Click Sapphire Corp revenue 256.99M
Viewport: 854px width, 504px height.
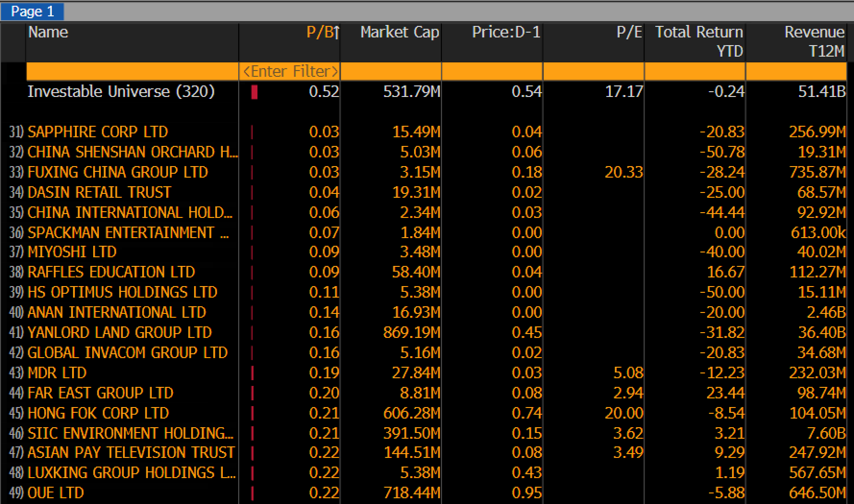coord(817,132)
